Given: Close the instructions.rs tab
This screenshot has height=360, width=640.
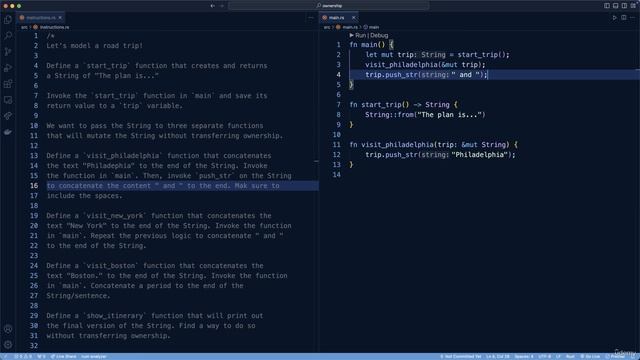Looking at the screenshot, I should coord(60,18).
